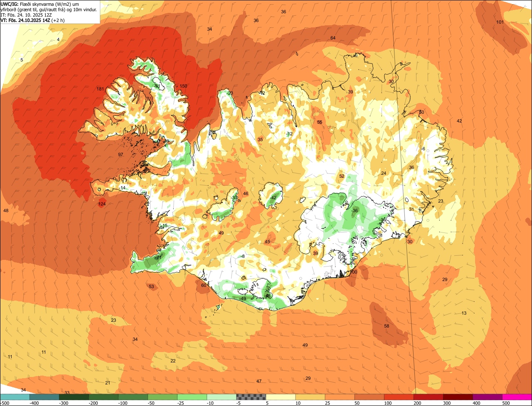
Task: Click the checkered legend swatch between -5 and 5
Action: (251, 397)
